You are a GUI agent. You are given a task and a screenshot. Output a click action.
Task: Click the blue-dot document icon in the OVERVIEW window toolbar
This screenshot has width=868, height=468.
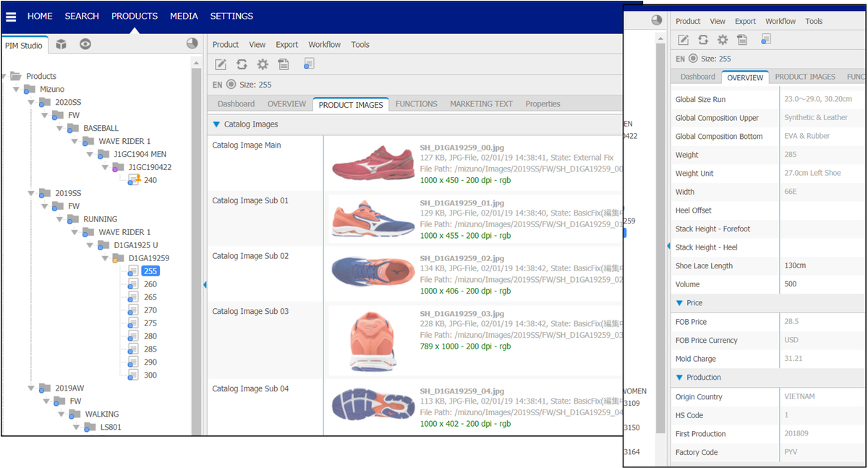(766, 40)
